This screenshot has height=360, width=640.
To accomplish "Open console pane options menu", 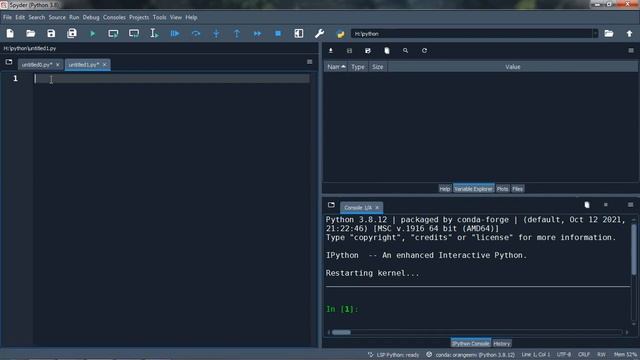I will (631, 204).
